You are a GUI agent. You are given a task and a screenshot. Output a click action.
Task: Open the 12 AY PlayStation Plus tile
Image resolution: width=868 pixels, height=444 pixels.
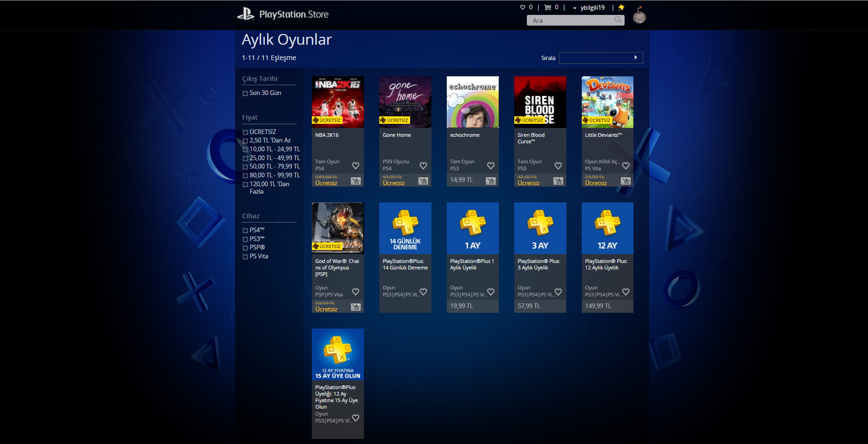tap(607, 228)
